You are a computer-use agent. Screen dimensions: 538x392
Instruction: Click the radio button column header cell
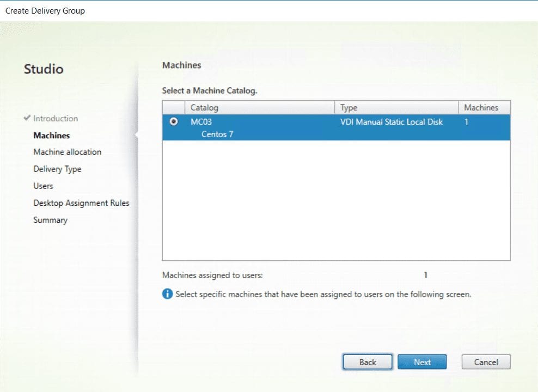pos(172,107)
